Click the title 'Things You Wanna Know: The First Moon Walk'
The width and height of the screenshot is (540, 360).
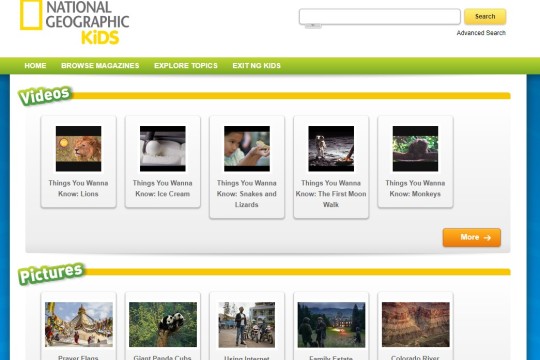click(331, 194)
